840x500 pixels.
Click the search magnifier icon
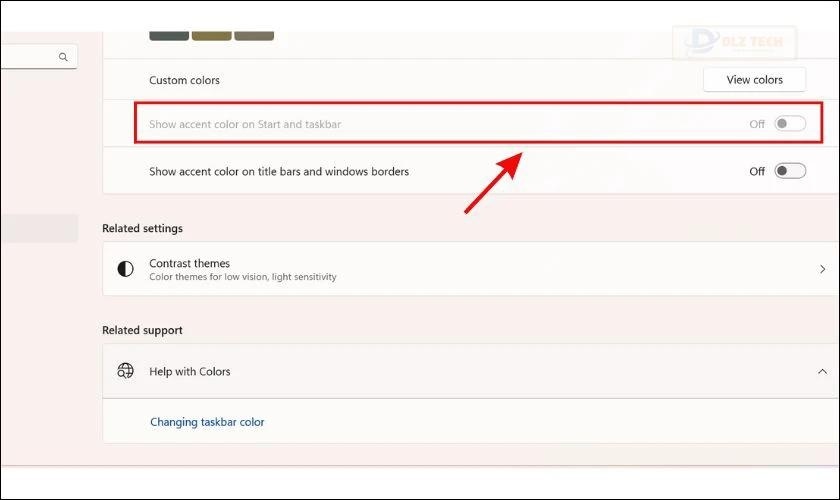tap(63, 58)
